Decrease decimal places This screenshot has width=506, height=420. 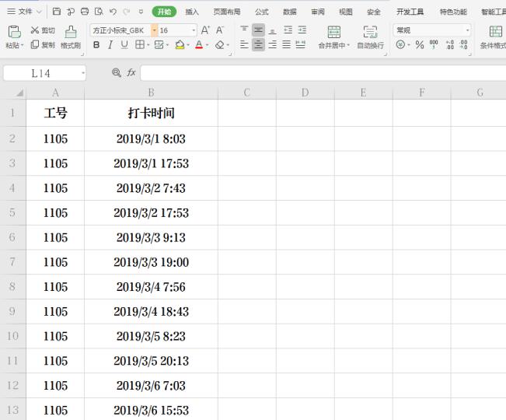tap(463, 44)
